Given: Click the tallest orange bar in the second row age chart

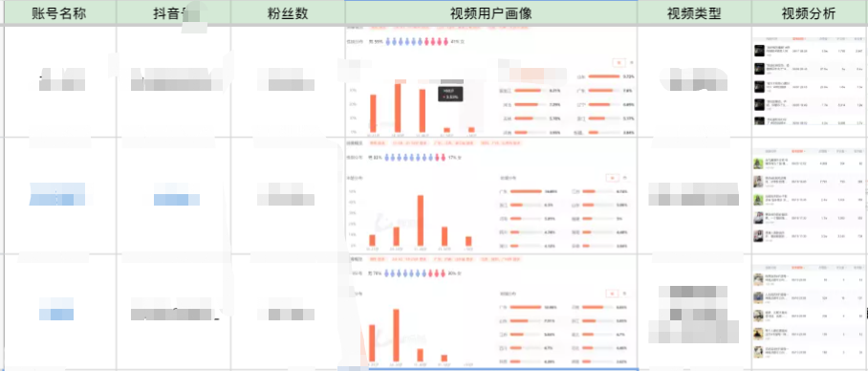Looking at the screenshot, I should [421, 220].
